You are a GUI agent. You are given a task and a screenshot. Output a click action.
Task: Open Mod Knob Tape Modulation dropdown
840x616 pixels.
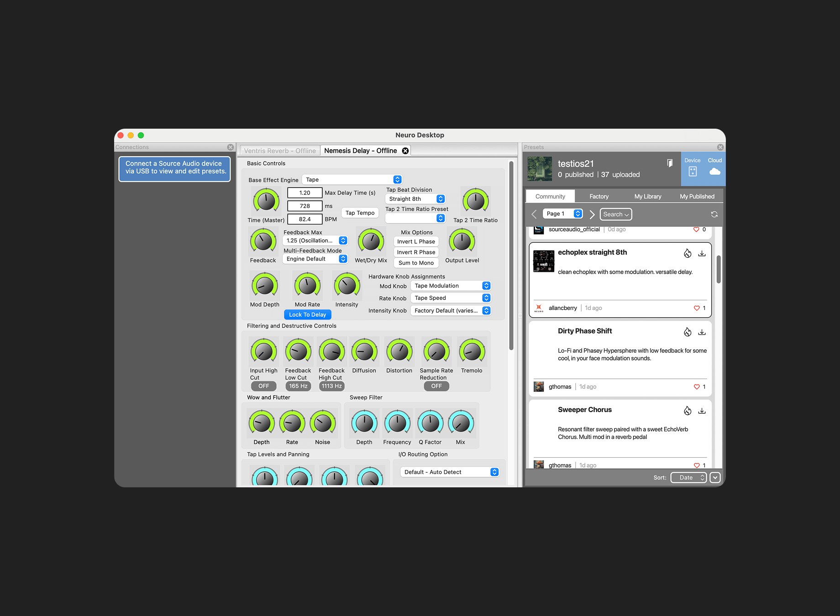tap(451, 286)
